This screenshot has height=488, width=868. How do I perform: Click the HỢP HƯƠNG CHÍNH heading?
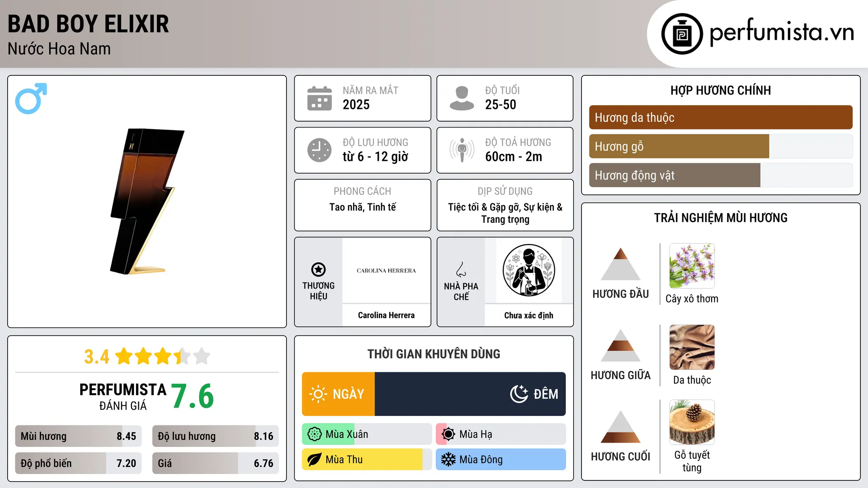point(721,90)
